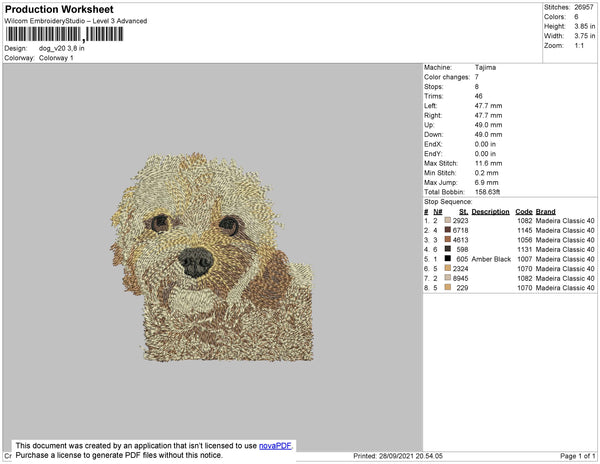Click code '1056' in stop 3 row

click(x=525, y=240)
